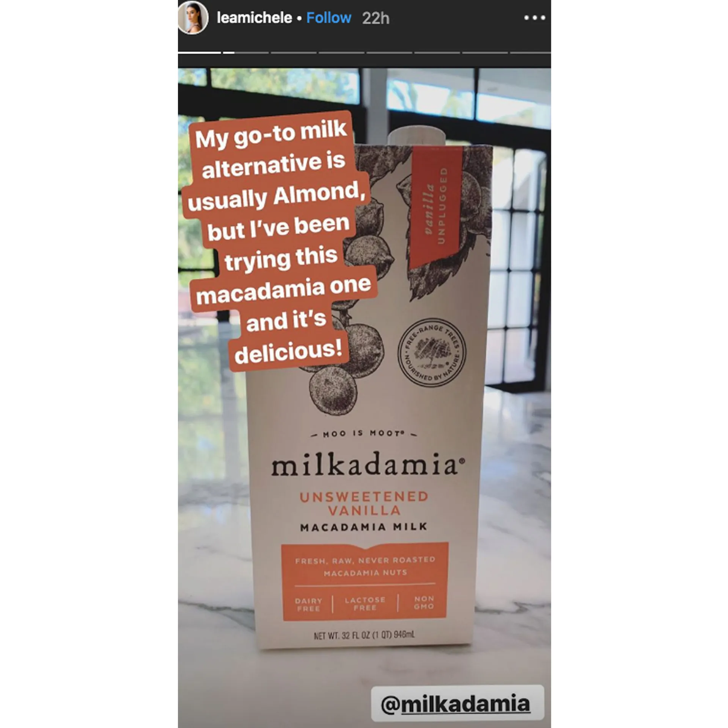The width and height of the screenshot is (728, 728).
Task: Open leamichele profile picture avatar
Action: pos(193,18)
